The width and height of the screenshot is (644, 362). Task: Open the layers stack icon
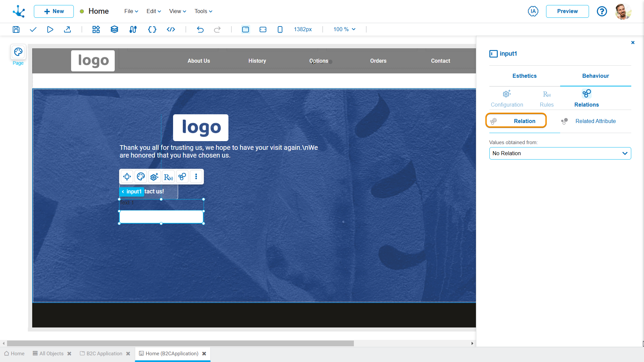(x=114, y=29)
